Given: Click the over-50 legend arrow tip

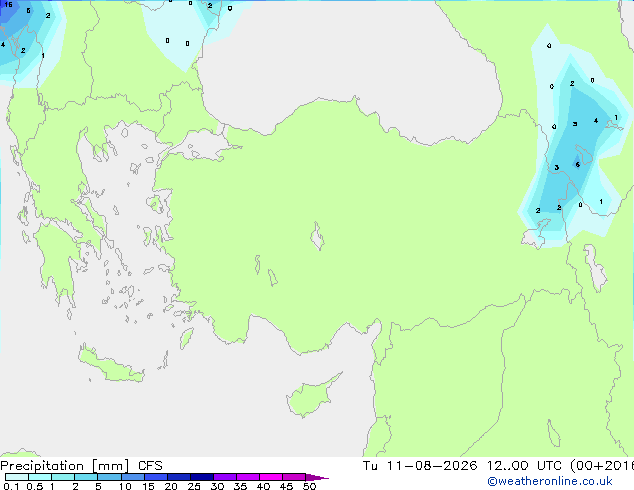Looking at the screenshot, I should 317,477.
